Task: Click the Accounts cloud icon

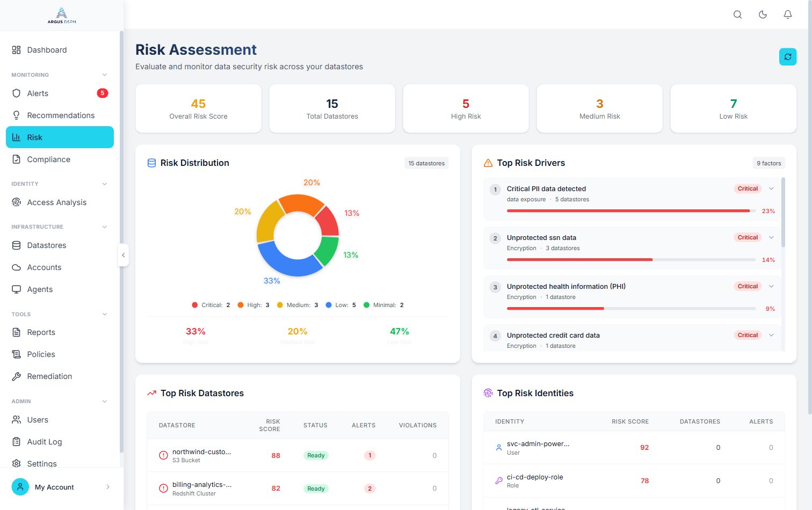Action: [17, 267]
